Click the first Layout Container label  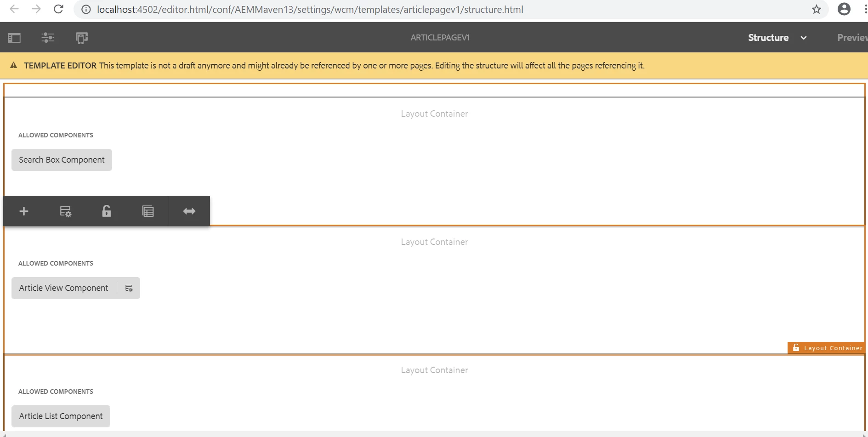pos(434,114)
